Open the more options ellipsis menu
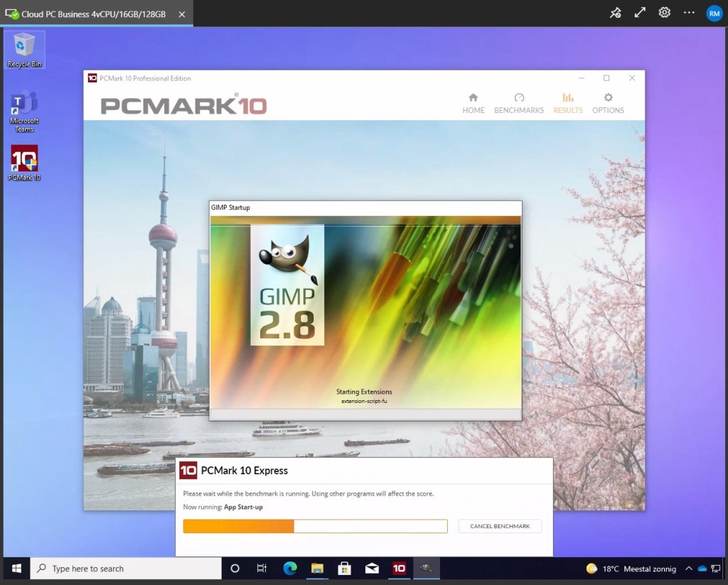This screenshot has height=585, width=728. 689,13
